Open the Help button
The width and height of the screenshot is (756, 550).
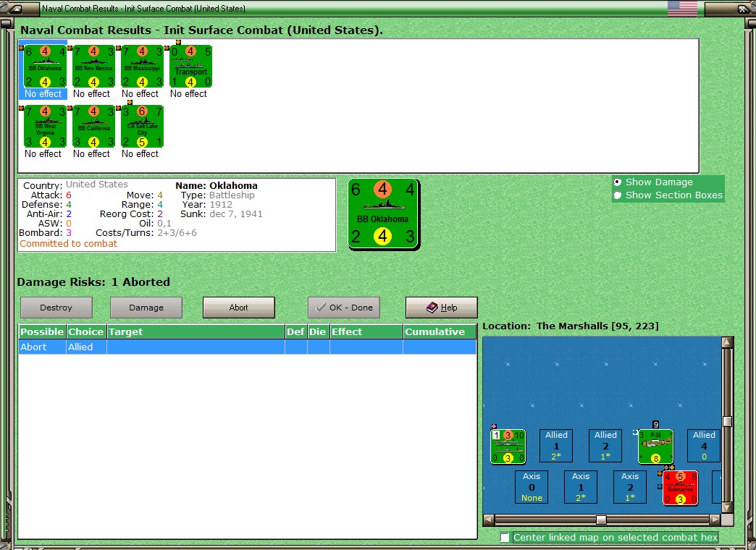[442, 308]
